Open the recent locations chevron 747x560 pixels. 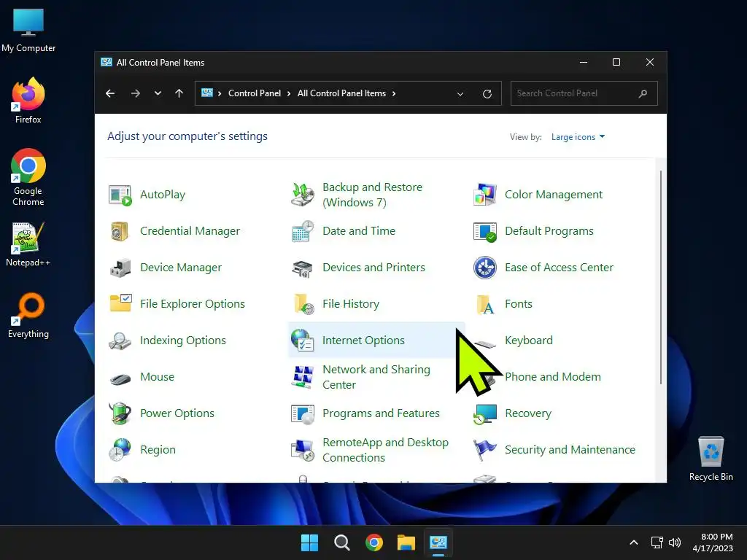(x=158, y=93)
